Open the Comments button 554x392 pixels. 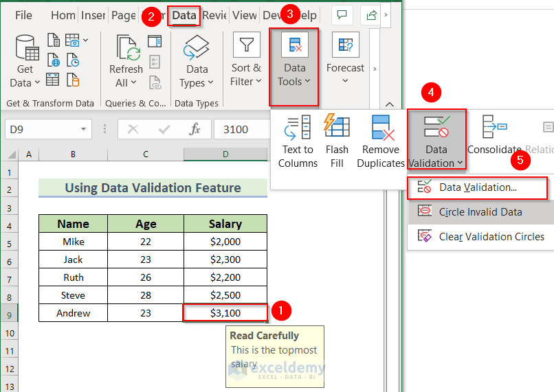[x=342, y=15]
